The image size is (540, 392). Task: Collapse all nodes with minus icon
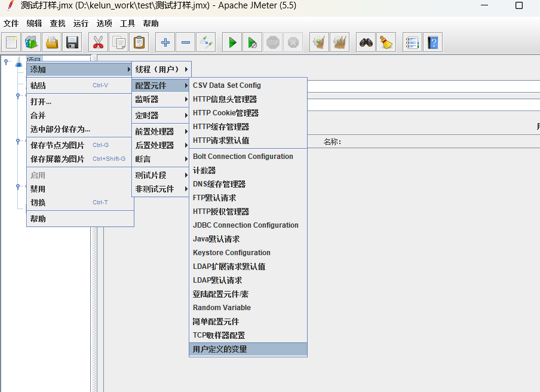click(x=186, y=42)
